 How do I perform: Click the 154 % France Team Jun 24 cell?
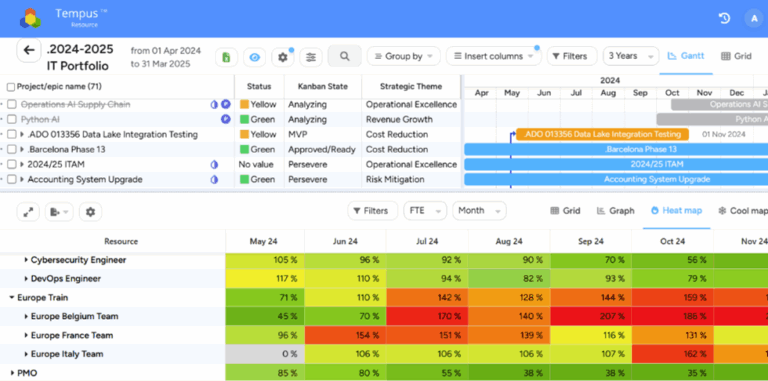pyautogui.click(x=345, y=335)
